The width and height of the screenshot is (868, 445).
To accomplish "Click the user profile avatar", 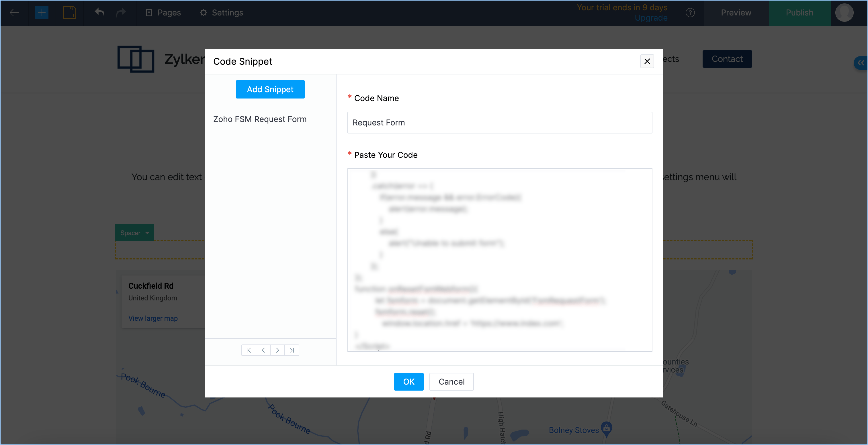I will click(844, 13).
